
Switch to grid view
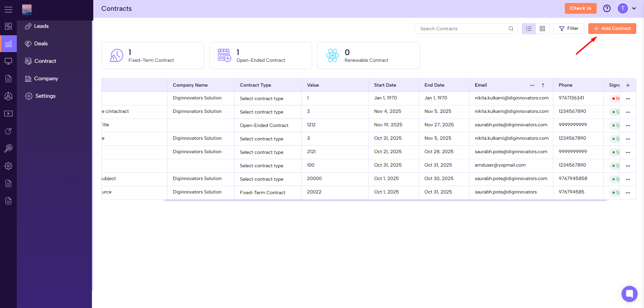click(542, 29)
